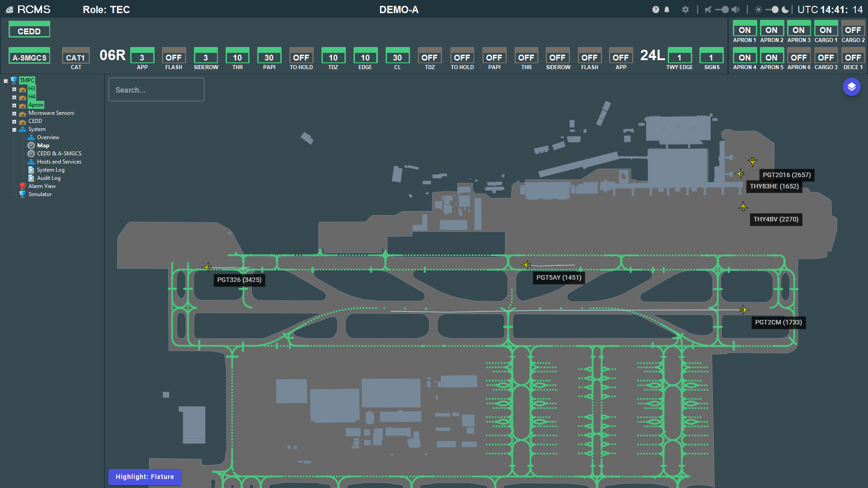This screenshot has height=488, width=868.
Task: Toggle 06R FLASH OFF button
Action: pos(174,57)
